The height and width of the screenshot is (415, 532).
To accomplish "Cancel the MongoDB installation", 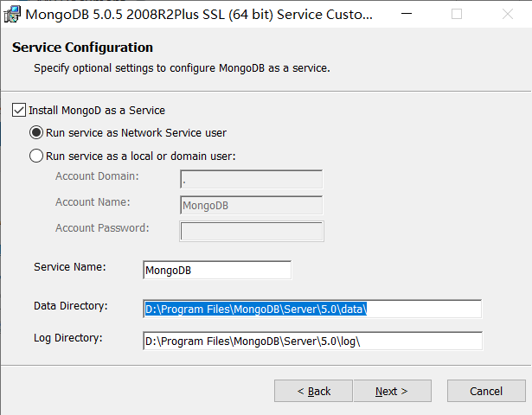I will coord(486,391).
